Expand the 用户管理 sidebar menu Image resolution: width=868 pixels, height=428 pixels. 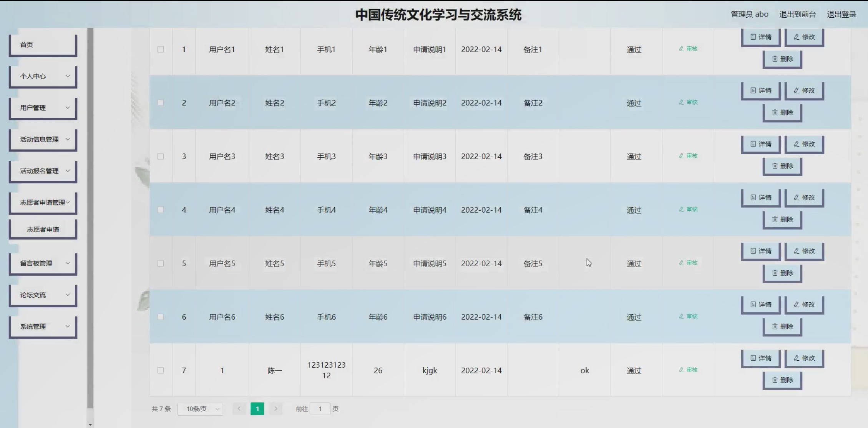(x=43, y=108)
